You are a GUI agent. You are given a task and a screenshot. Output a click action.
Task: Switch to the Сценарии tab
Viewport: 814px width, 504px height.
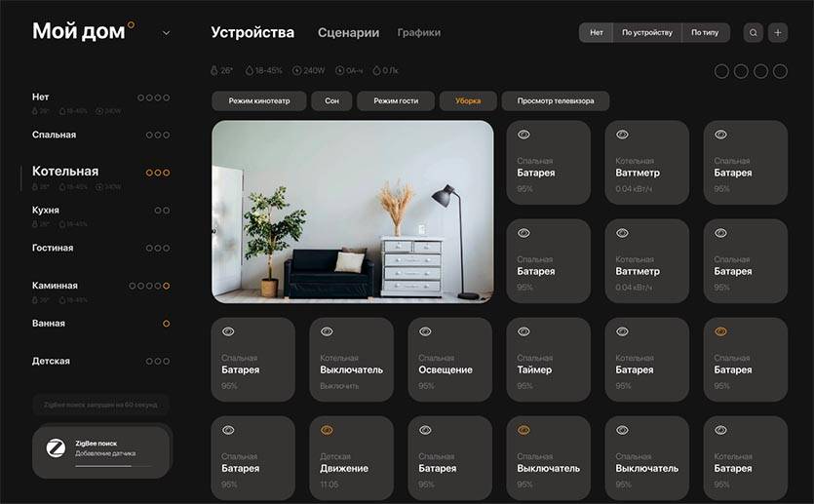(x=348, y=32)
